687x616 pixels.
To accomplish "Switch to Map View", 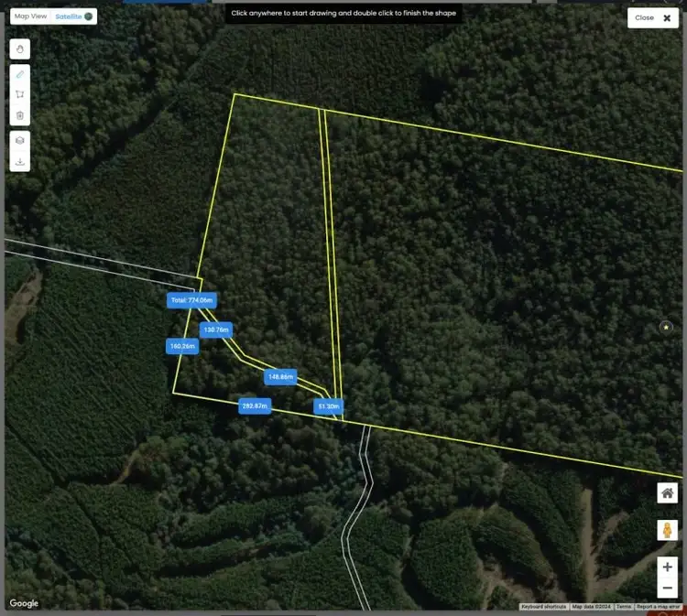I will pos(30,16).
